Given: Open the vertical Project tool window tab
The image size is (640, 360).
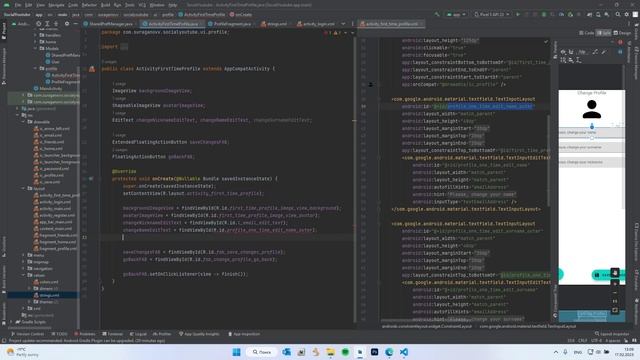Looking at the screenshot, I should 4,31.
